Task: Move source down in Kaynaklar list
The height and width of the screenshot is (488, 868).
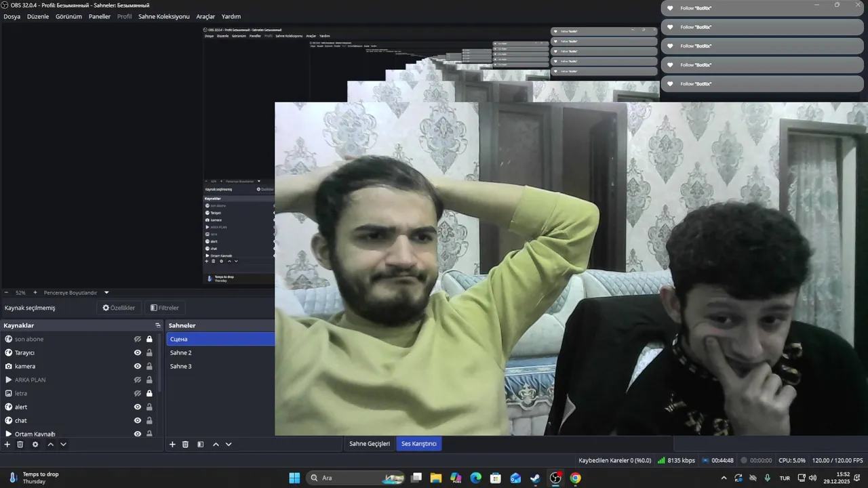Action: (x=63, y=445)
